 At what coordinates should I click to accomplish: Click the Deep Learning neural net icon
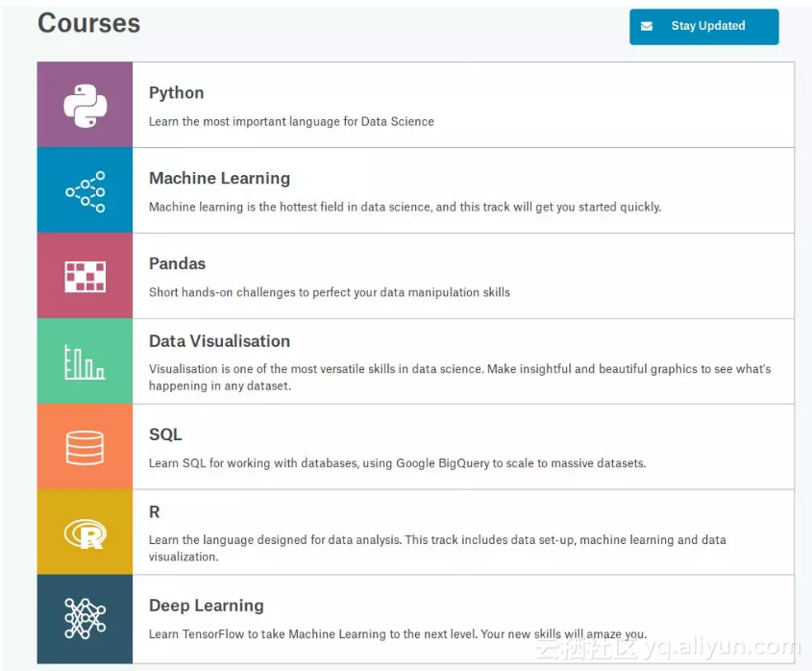85,618
